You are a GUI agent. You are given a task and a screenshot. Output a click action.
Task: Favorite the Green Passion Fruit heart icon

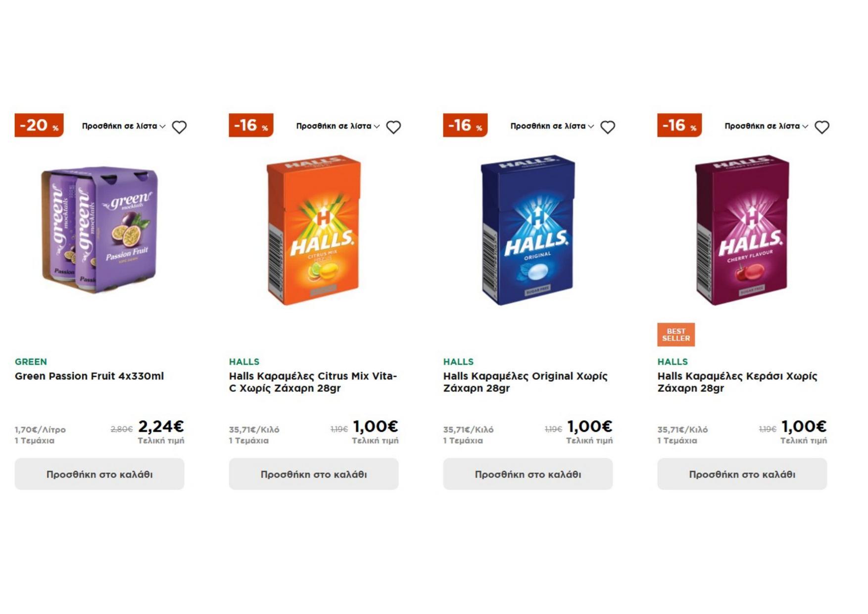pos(179,127)
